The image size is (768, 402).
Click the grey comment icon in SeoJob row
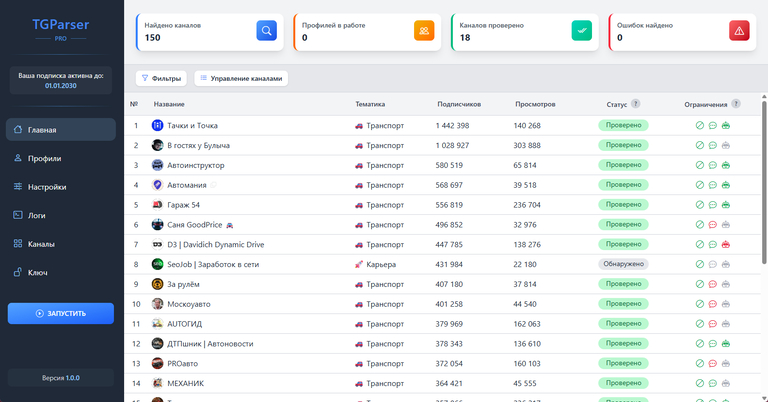coord(713,264)
